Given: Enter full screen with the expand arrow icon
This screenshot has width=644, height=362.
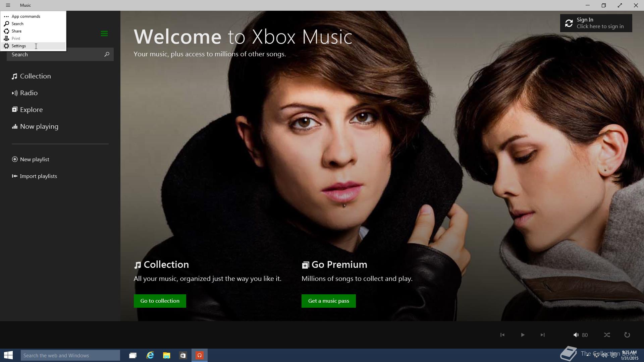Looking at the screenshot, I should (620, 5).
